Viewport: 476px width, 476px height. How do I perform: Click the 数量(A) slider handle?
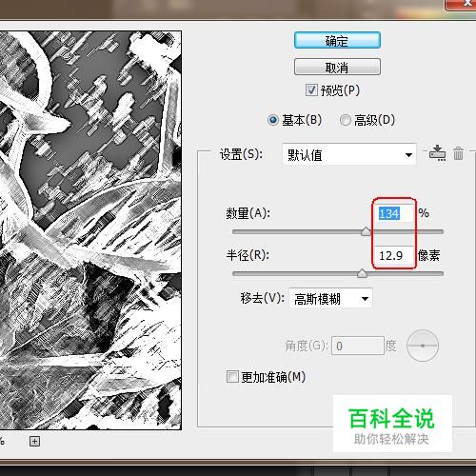click(x=366, y=231)
